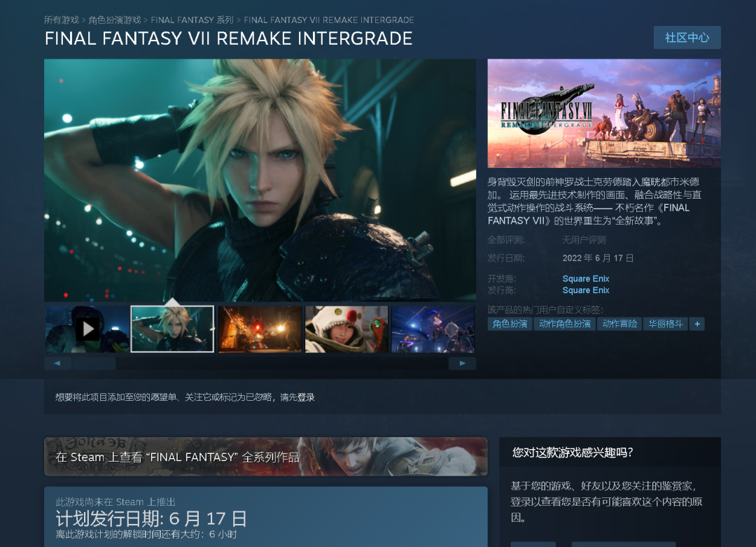Go to 所有游戏 breadcrumb link
The height and width of the screenshot is (547, 756).
click(x=61, y=20)
